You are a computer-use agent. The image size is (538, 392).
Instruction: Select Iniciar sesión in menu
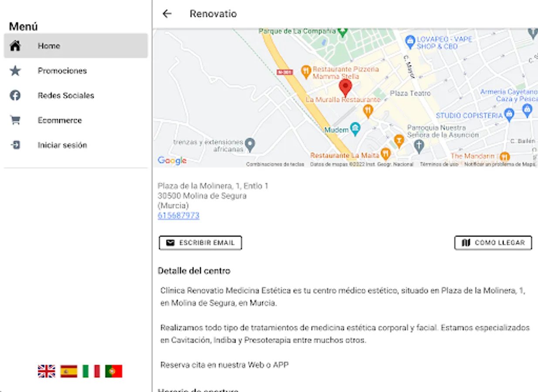[76, 145]
